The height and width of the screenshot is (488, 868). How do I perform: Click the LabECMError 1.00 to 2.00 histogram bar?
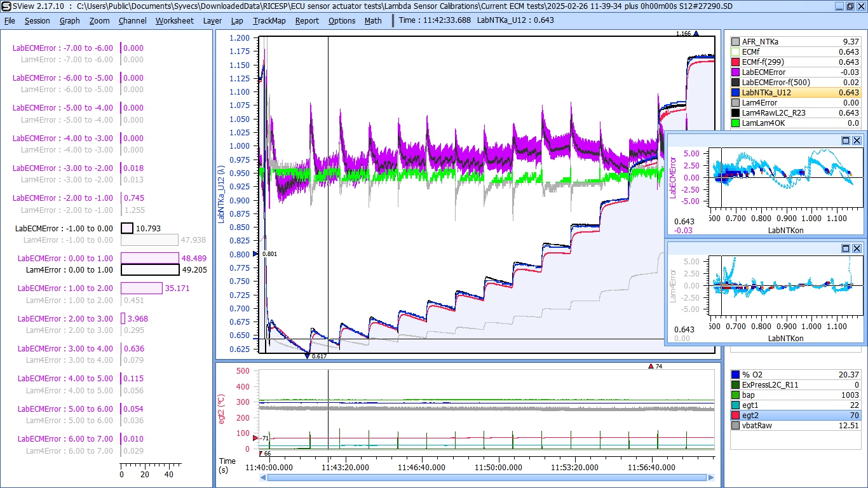142,288
